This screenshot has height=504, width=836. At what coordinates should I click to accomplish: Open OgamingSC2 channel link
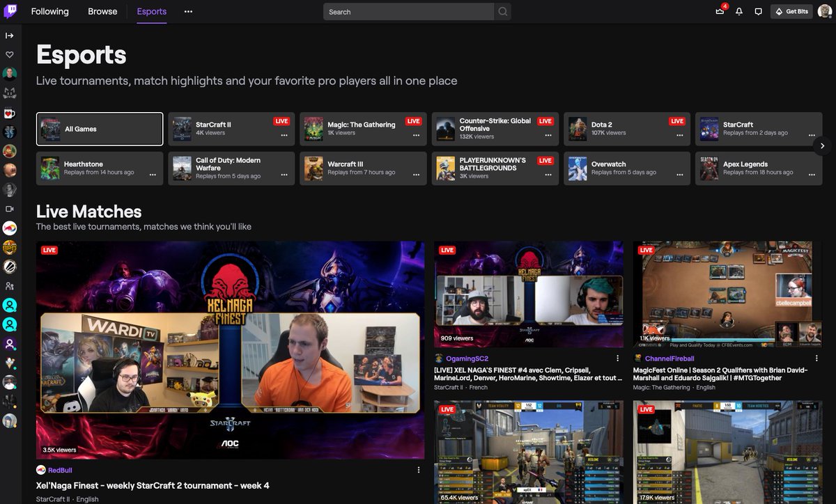click(467, 359)
